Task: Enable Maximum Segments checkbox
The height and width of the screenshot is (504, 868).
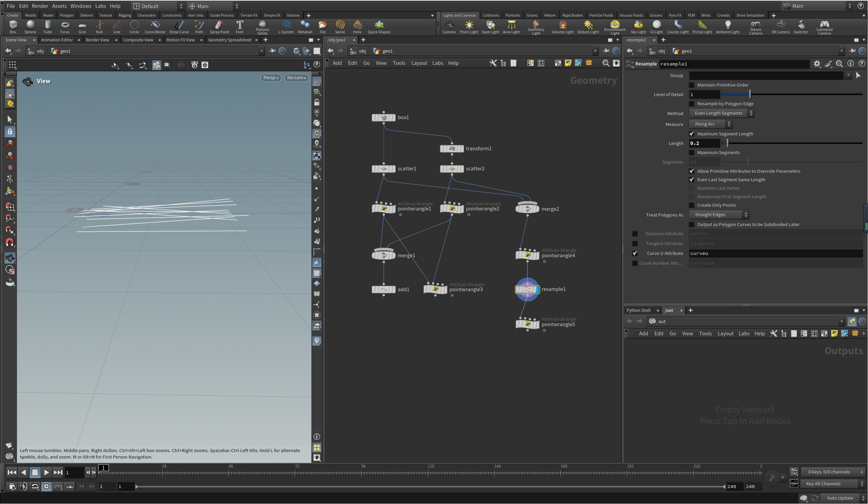Action: (691, 153)
